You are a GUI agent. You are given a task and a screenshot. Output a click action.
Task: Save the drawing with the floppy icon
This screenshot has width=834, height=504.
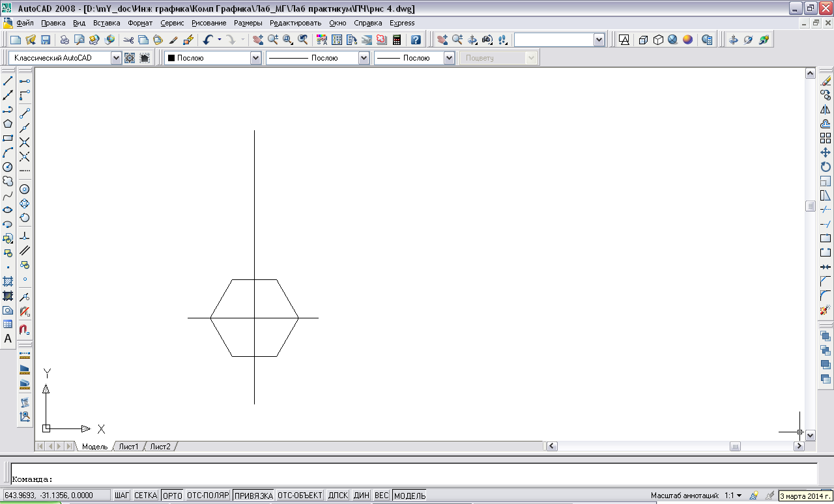(x=46, y=40)
